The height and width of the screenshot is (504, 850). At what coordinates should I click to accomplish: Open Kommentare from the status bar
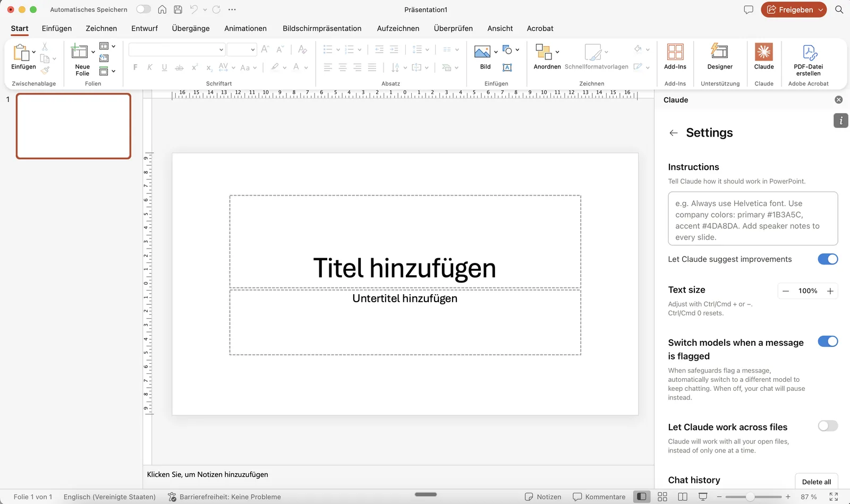coord(599,497)
